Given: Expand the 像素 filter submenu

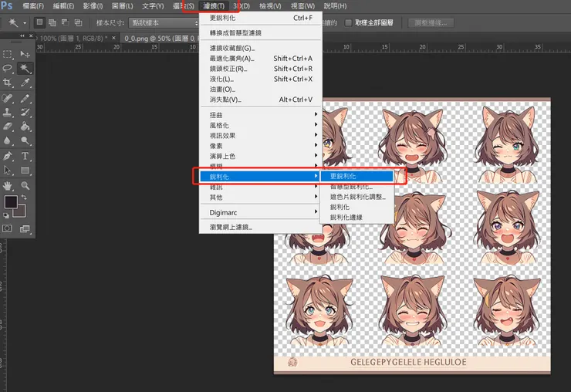Looking at the screenshot, I should 260,146.
